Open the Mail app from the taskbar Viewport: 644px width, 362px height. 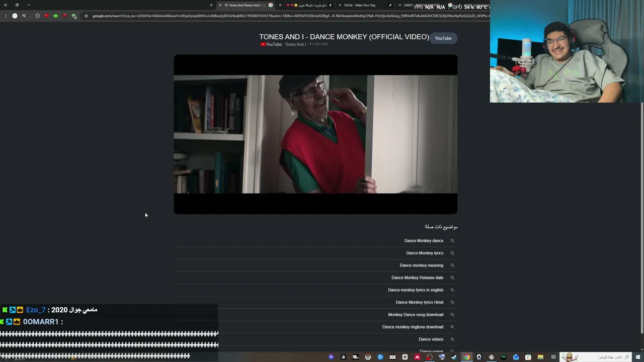tap(516, 357)
